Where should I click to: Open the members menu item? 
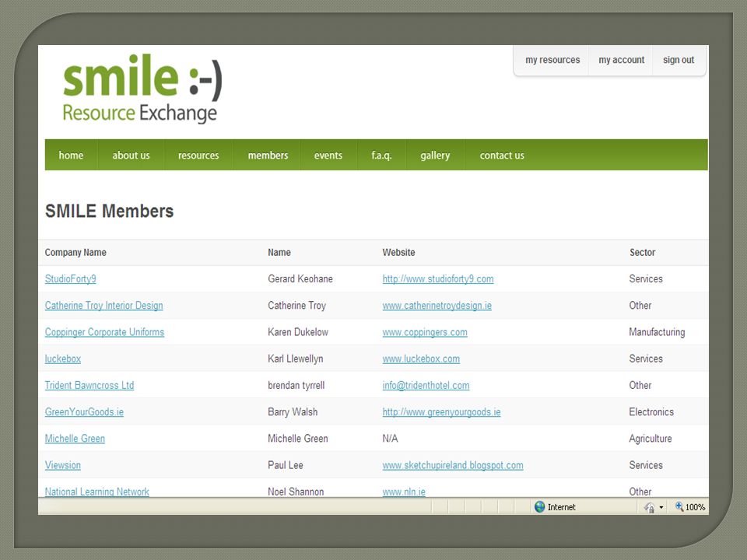tap(268, 156)
